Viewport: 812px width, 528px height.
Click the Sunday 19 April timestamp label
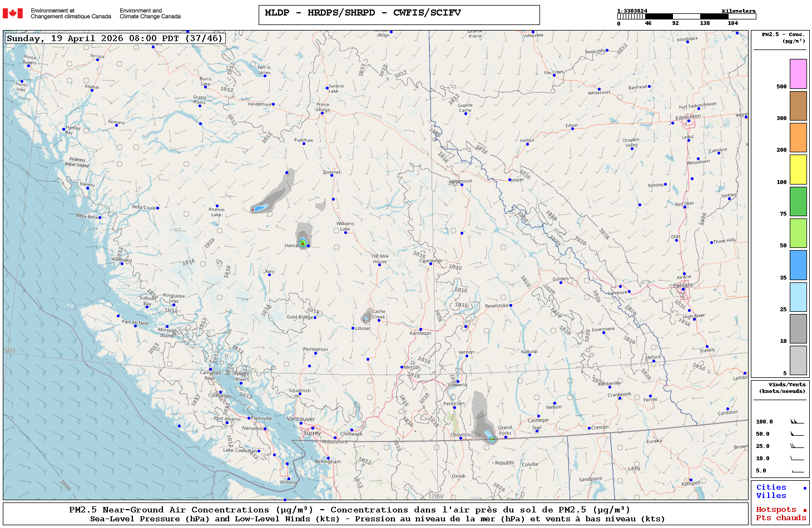pyautogui.click(x=115, y=38)
